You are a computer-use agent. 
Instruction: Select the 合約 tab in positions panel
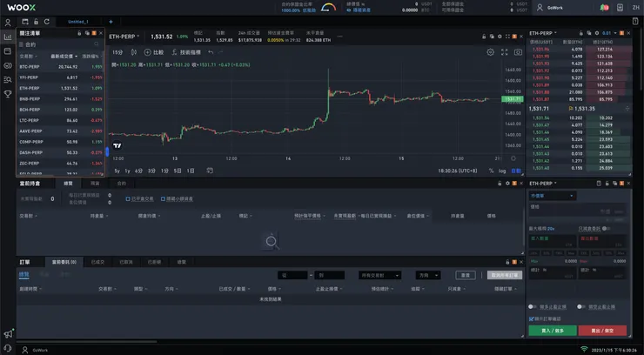[x=122, y=183]
